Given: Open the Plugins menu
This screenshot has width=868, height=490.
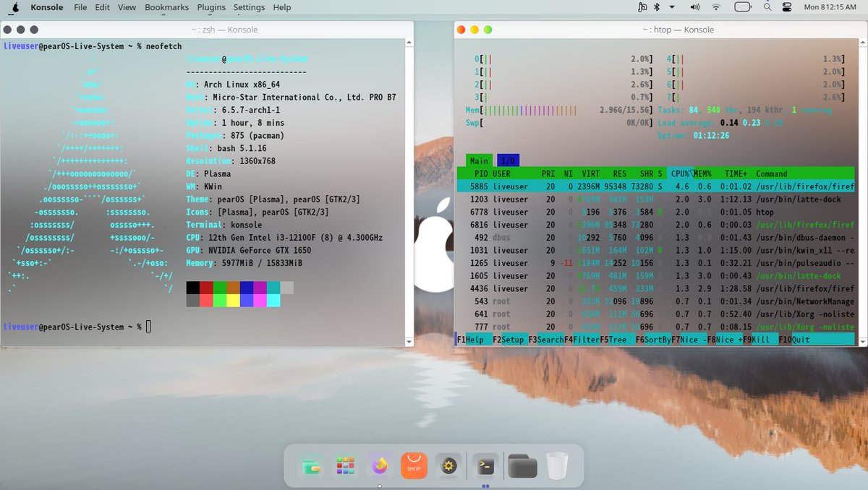Looking at the screenshot, I should tap(210, 7).
